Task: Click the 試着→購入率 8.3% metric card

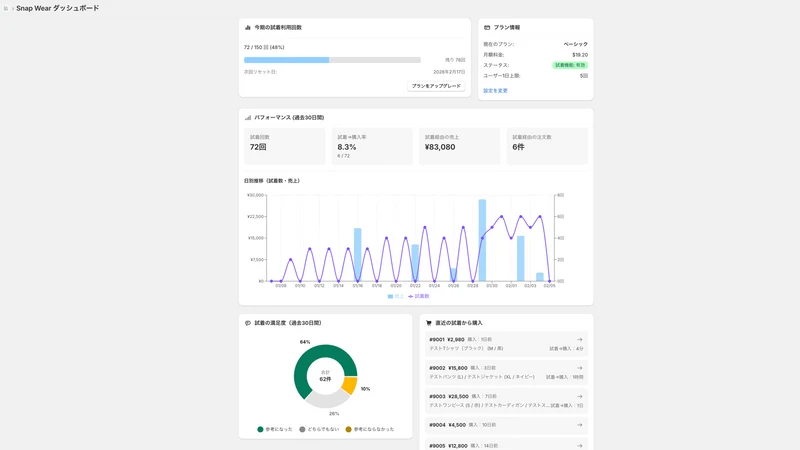Action: (x=372, y=146)
